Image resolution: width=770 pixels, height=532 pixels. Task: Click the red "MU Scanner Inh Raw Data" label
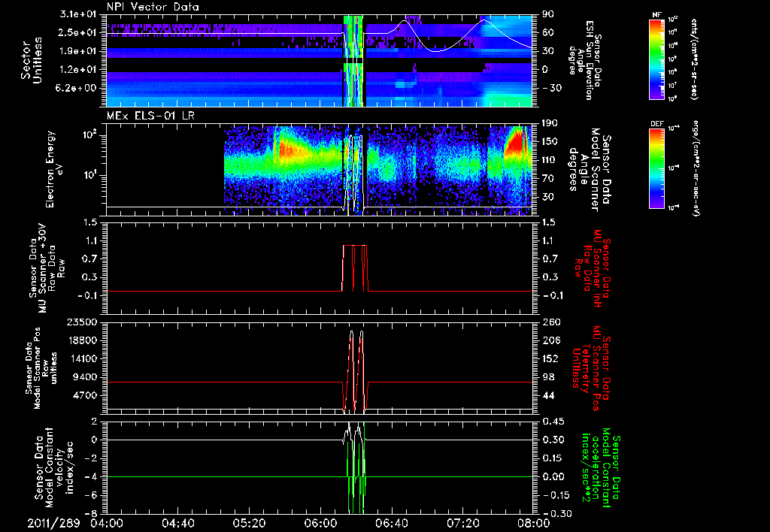593,268
